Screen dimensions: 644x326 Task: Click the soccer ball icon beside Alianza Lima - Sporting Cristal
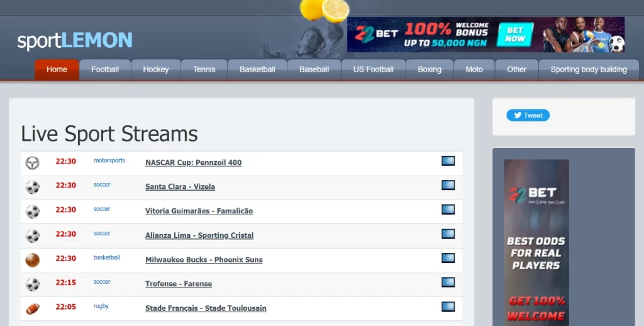(x=33, y=235)
